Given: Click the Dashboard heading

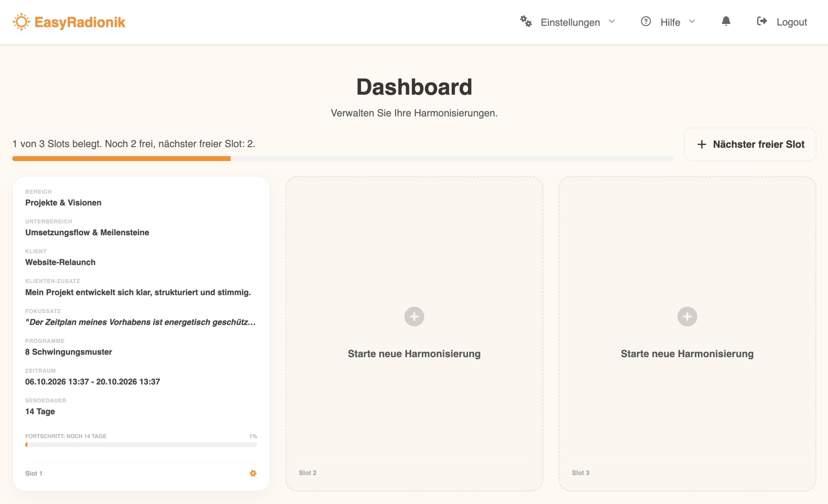Looking at the screenshot, I should [414, 87].
